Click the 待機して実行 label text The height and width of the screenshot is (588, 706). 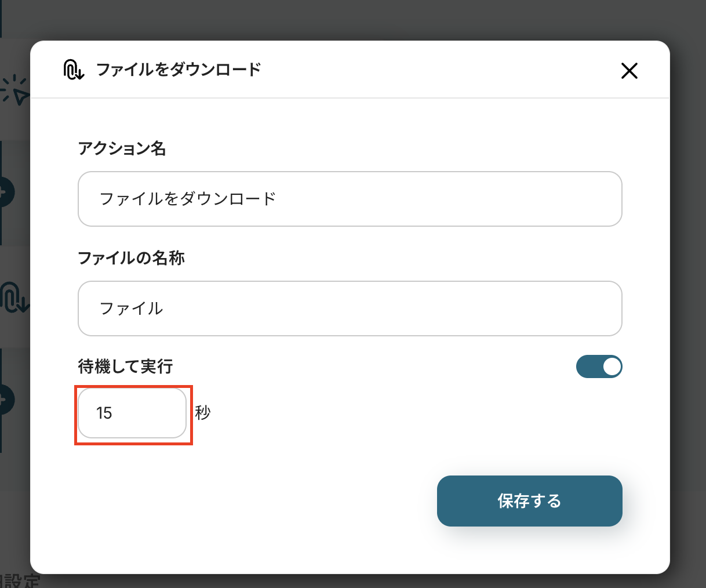tap(125, 366)
